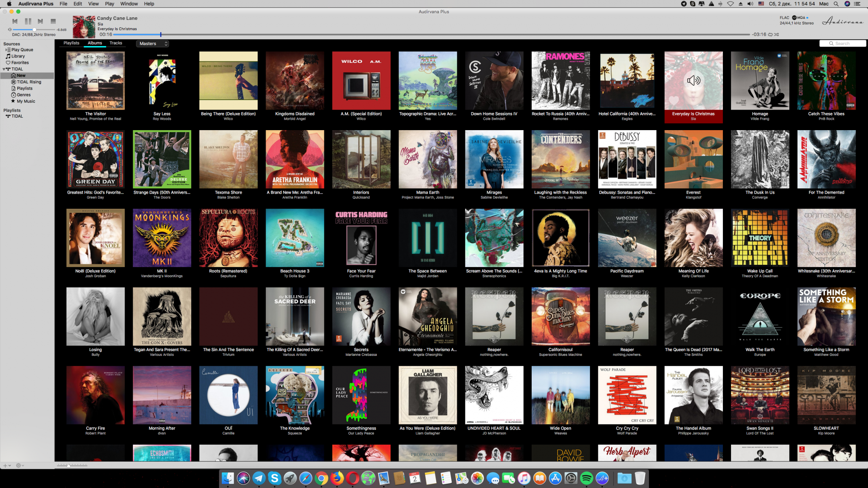The height and width of the screenshot is (488, 868).
Task: Open the Masters filter dropdown
Action: 153,43
